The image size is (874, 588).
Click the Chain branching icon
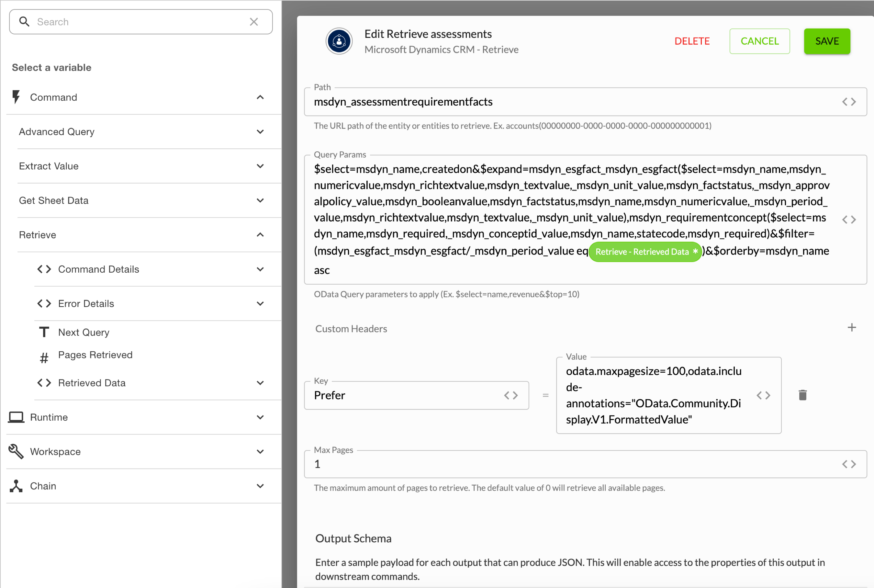click(x=16, y=486)
